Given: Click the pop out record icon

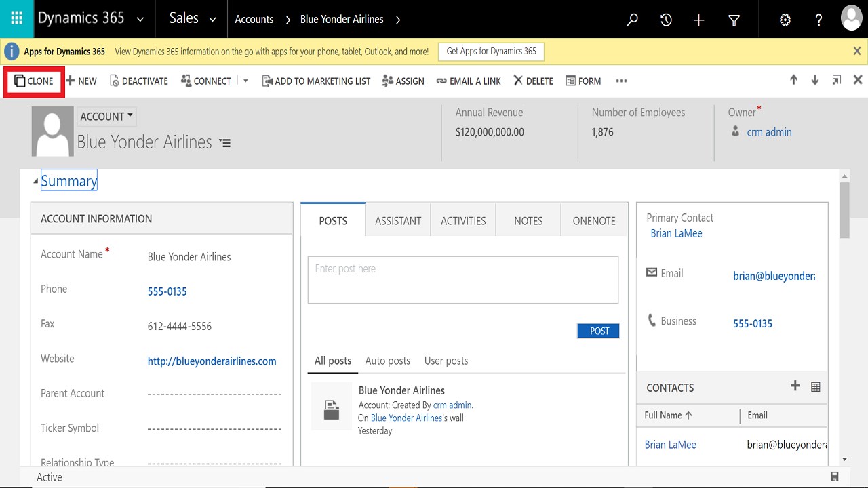Looking at the screenshot, I should [x=837, y=80].
